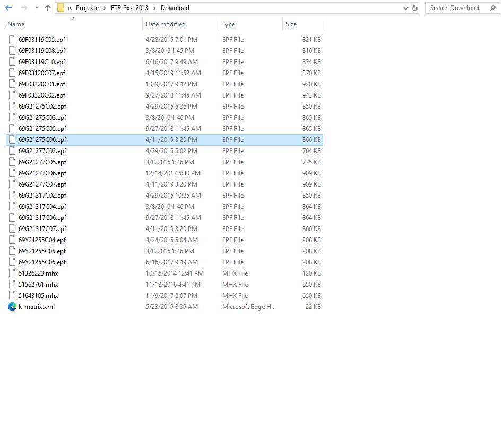Select file icon of 69G21275C05.epf
504x425 pixels.
point(12,128)
